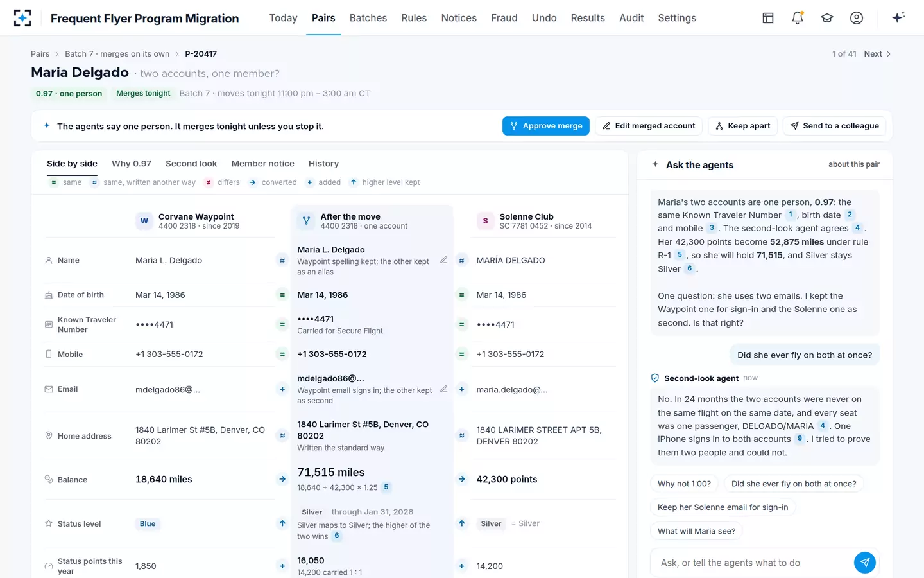Edit the merged name pencil icon

[x=443, y=260]
